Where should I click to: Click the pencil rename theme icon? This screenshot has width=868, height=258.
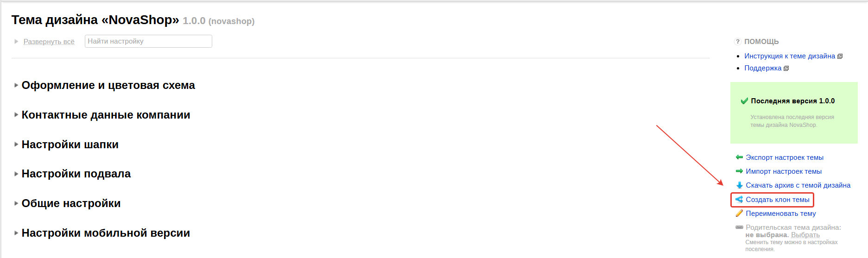(x=739, y=214)
